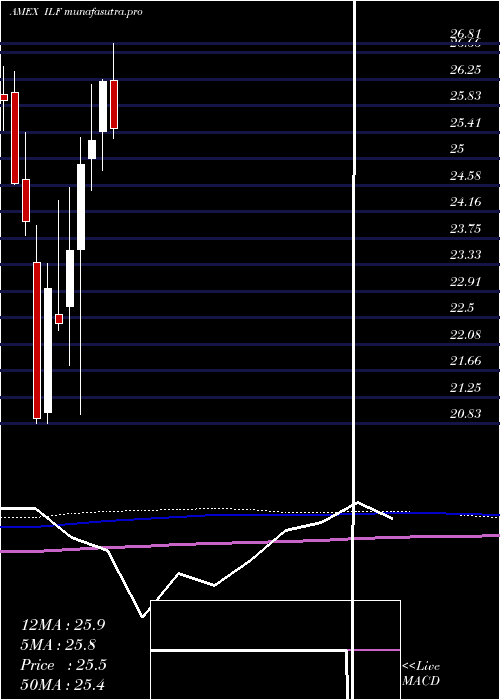Screen dimensions: 500x700
Task: Click the 50MA : 25.4 readout
Action: (63, 684)
